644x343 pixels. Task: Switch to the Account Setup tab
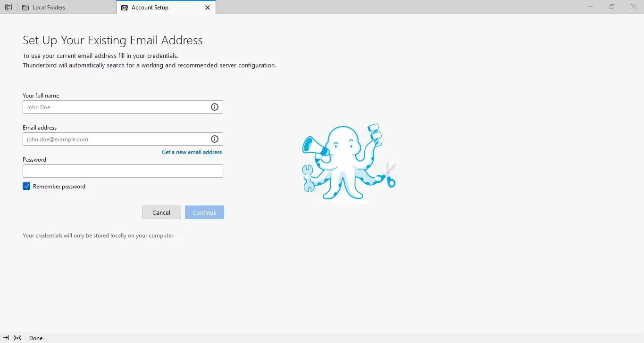pos(166,7)
